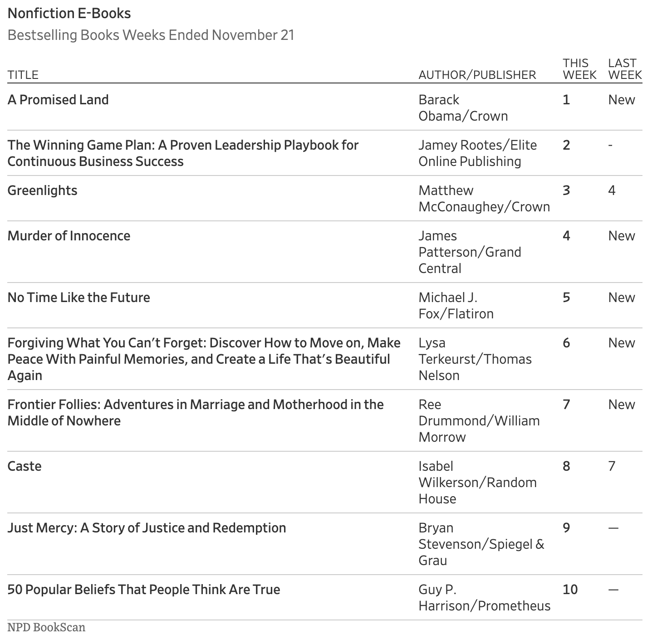Screen dimensions: 667x644
Task: Click the 'Nonfiction E-Books' heading
Action: coord(69,14)
